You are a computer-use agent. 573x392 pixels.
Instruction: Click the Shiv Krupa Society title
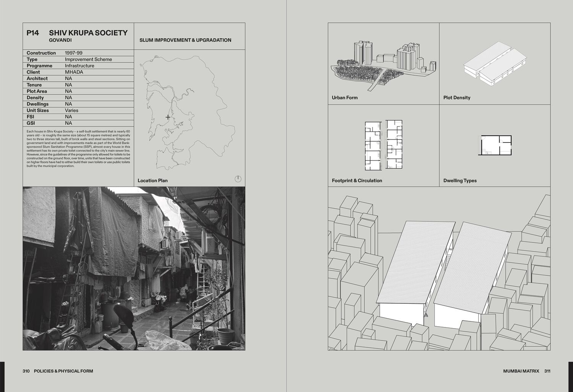(88, 33)
